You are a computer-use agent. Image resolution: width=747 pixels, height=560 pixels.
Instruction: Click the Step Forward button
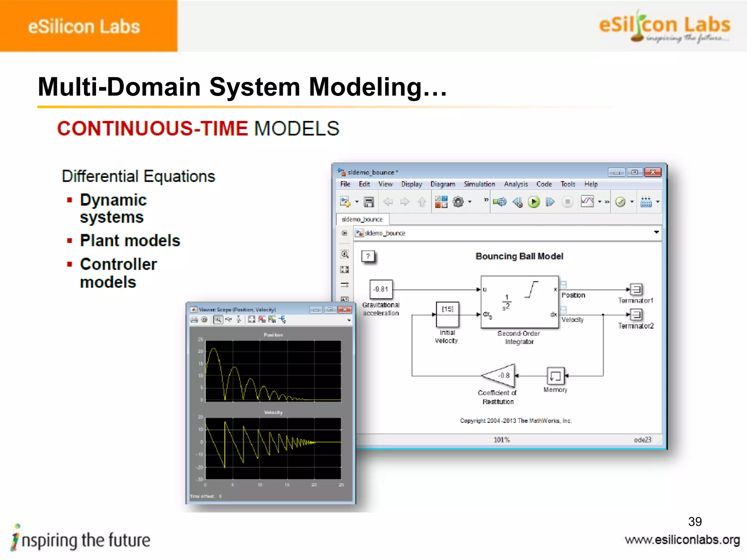[550, 202]
